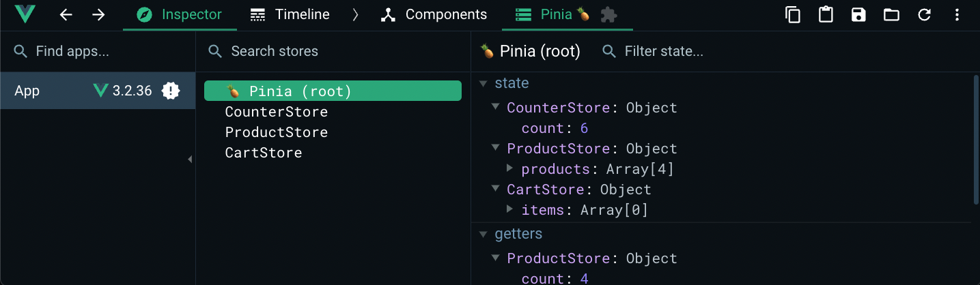The height and width of the screenshot is (285, 980).
Task: Click the plugin puzzle piece icon
Action: [x=608, y=14]
